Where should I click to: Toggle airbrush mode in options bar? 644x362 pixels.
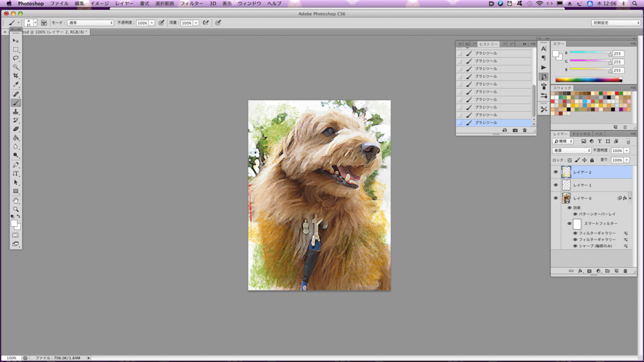(x=206, y=23)
